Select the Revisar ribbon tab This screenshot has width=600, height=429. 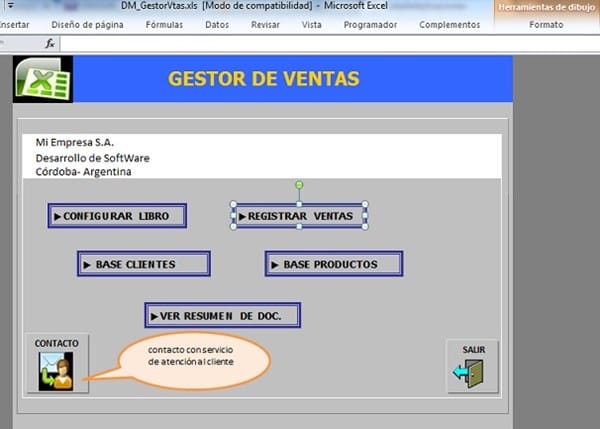[265, 24]
